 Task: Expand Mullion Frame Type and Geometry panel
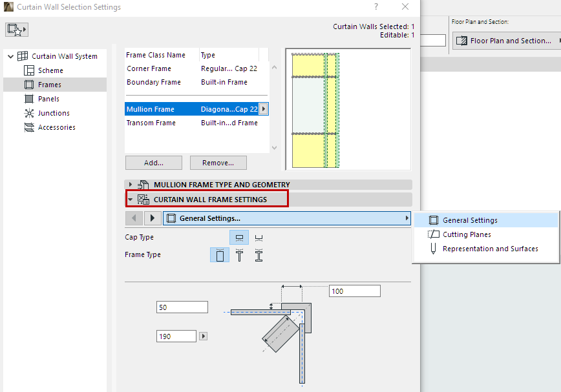click(x=131, y=185)
